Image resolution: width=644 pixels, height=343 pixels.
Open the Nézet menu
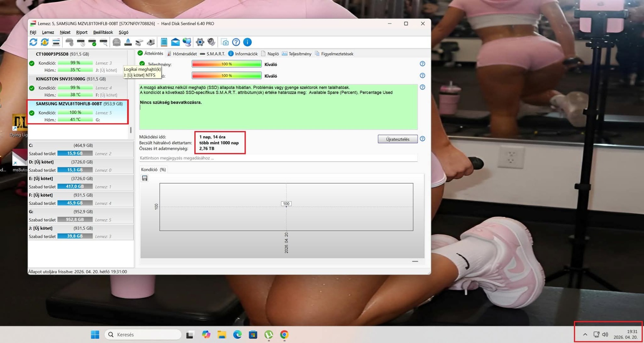click(x=65, y=32)
